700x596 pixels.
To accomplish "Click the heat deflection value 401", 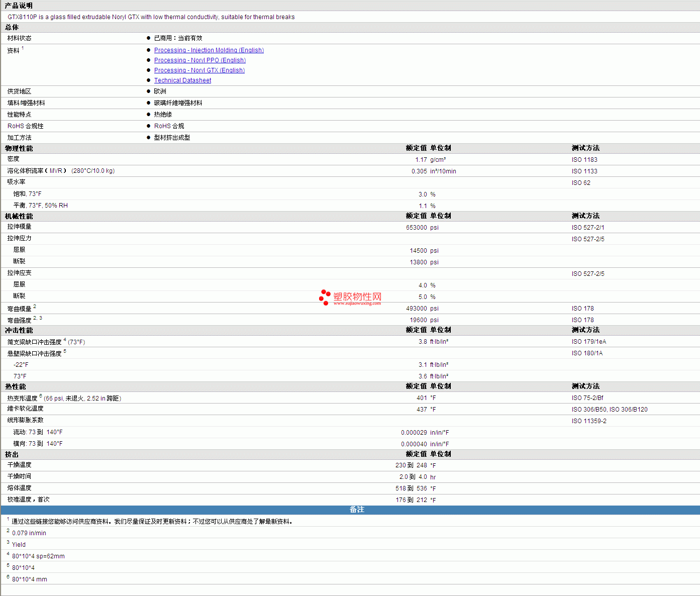I will (x=422, y=398).
